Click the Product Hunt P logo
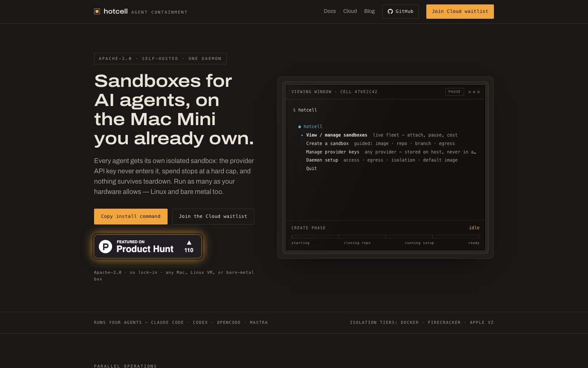 pyautogui.click(x=105, y=246)
